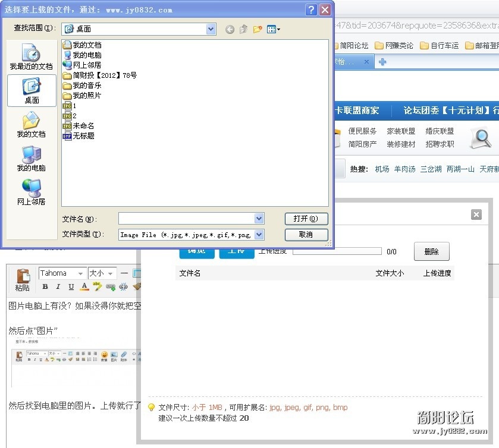This screenshot has height=448, width=499.
Task: Click the 取消 button
Action: 306,235
